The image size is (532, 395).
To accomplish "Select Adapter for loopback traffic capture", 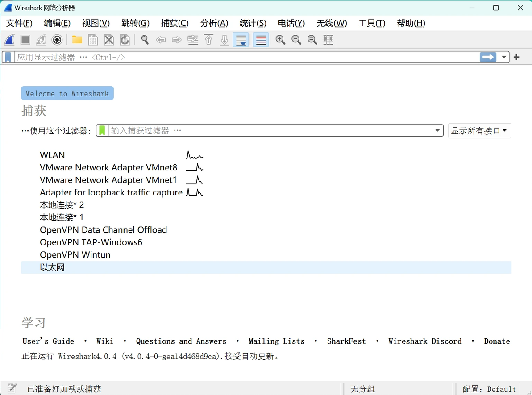I will pos(266,192).
